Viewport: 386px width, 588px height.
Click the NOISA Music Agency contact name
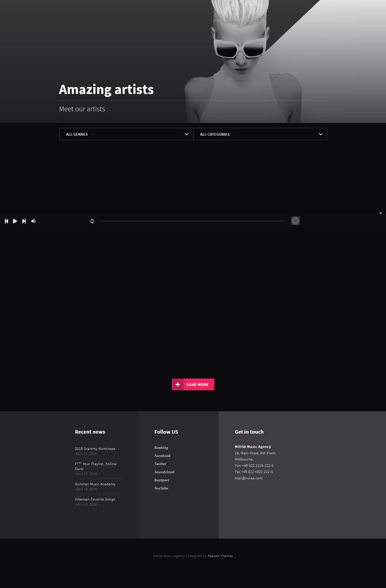pos(253,447)
